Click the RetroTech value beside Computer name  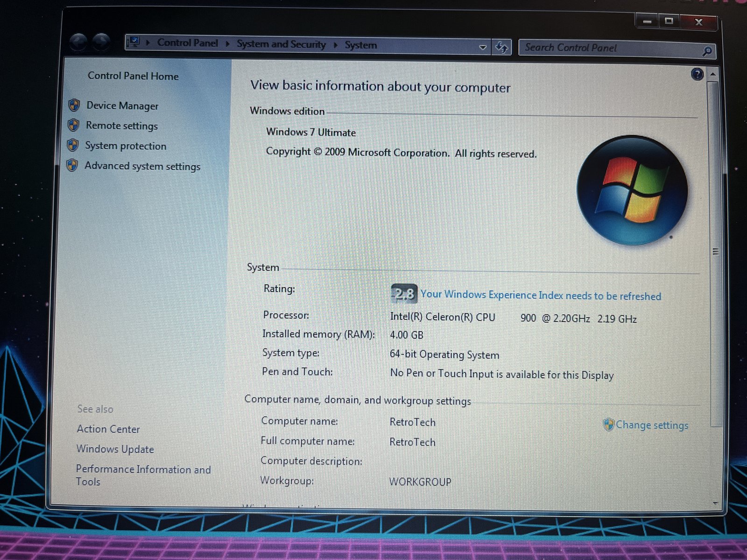tap(413, 422)
